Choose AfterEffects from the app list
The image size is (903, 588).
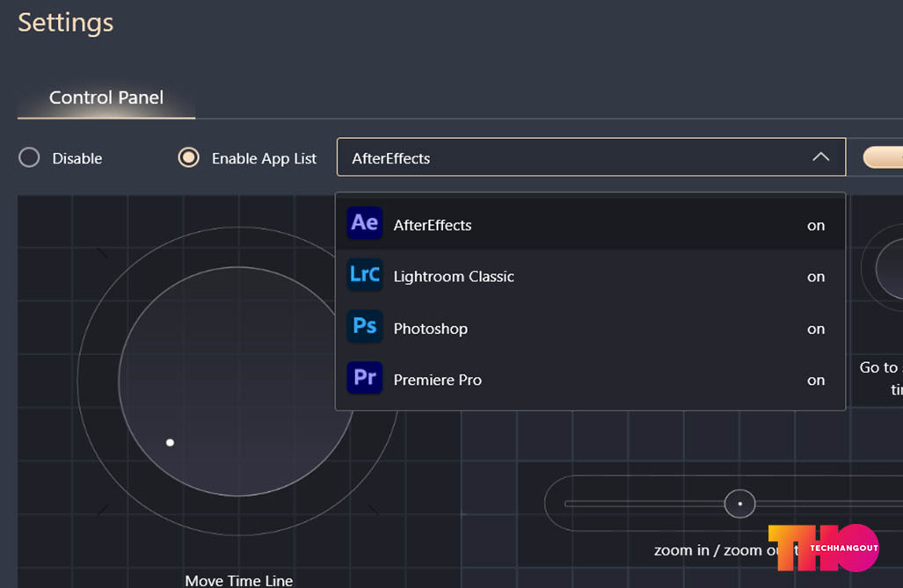point(590,224)
